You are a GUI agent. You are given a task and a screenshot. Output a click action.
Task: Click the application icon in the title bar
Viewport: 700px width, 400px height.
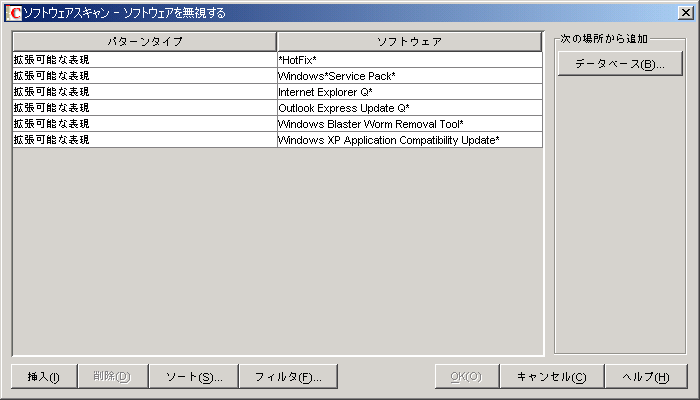coord(13,13)
